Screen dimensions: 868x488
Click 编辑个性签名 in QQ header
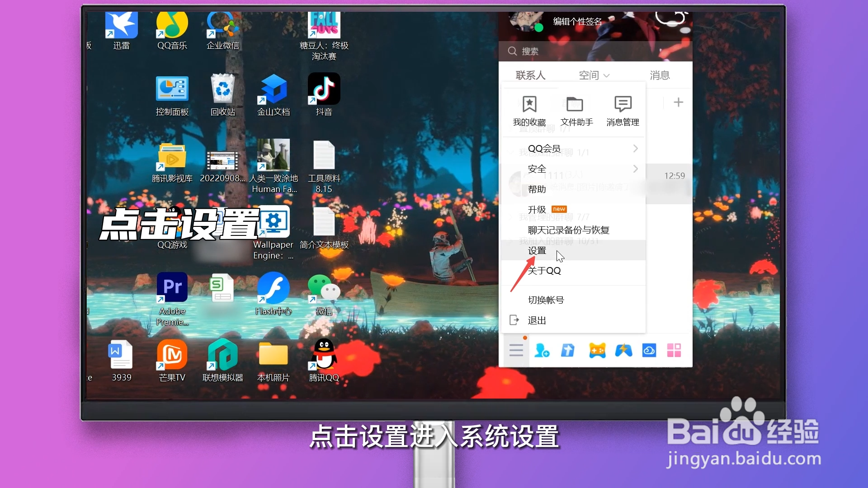pyautogui.click(x=577, y=21)
